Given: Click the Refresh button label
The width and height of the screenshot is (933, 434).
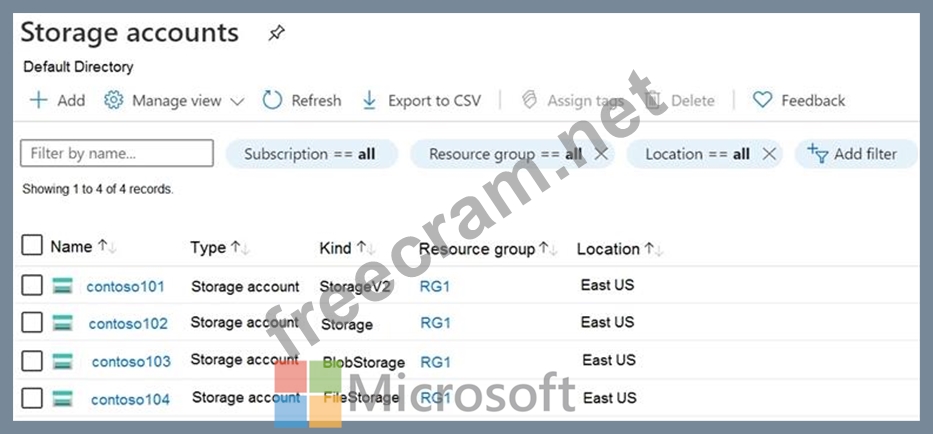Looking at the screenshot, I should click(x=316, y=101).
